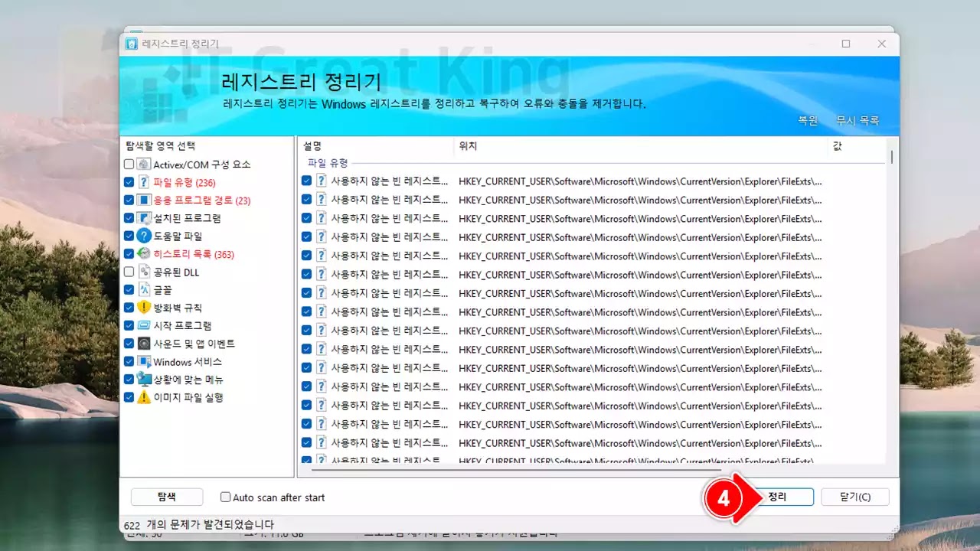Click the Windows 서비스 category icon
980x551 pixels.
click(x=143, y=362)
